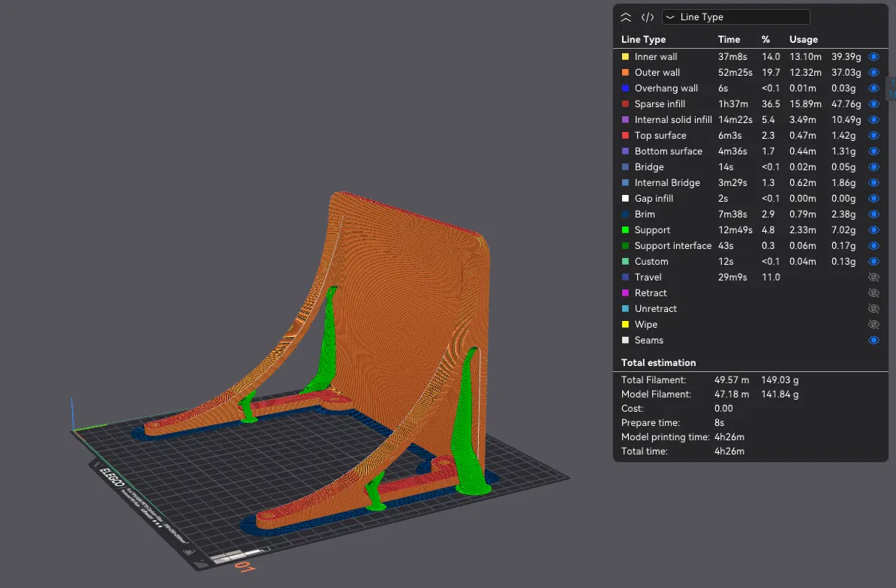Select the Bottom surface row label
Image resolution: width=896 pixels, height=588 pixels.
[668, 151]
